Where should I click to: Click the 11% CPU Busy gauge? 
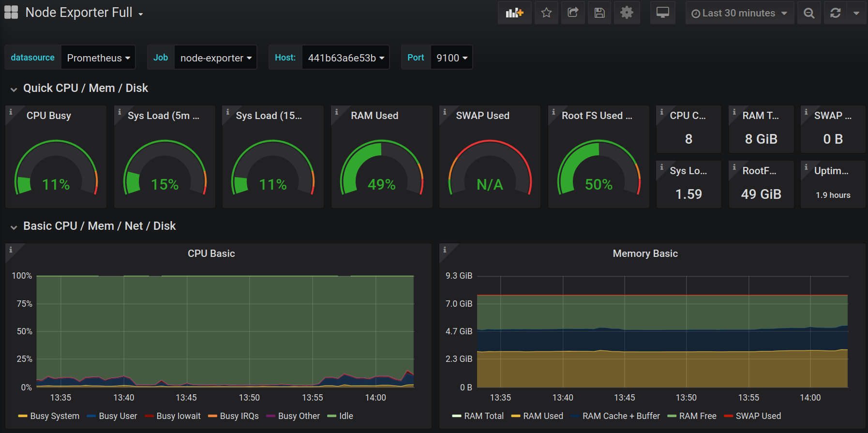tap(56, 167)
